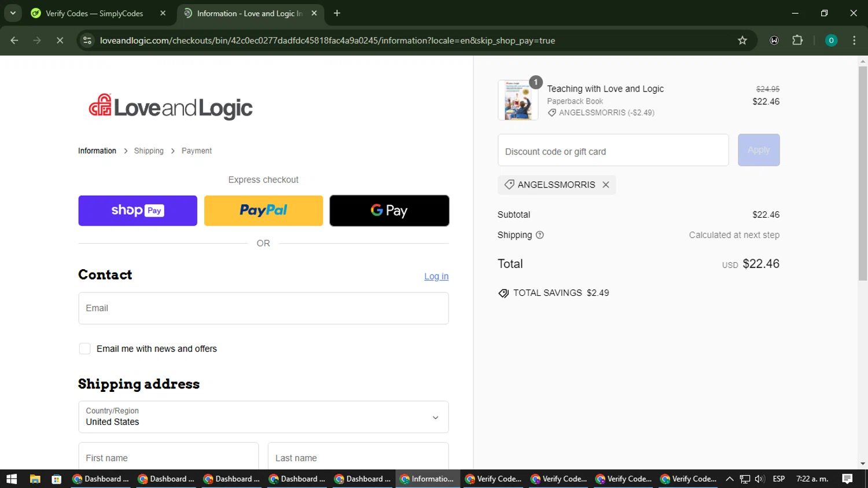Click the Teaching with Love and Logic title

coord(605,89)
